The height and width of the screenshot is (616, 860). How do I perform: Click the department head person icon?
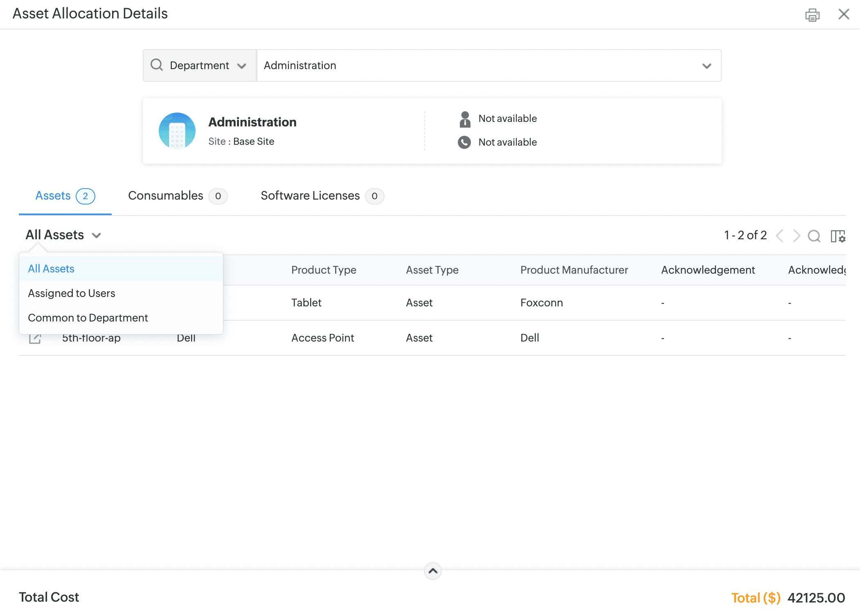tap(465, 119)
